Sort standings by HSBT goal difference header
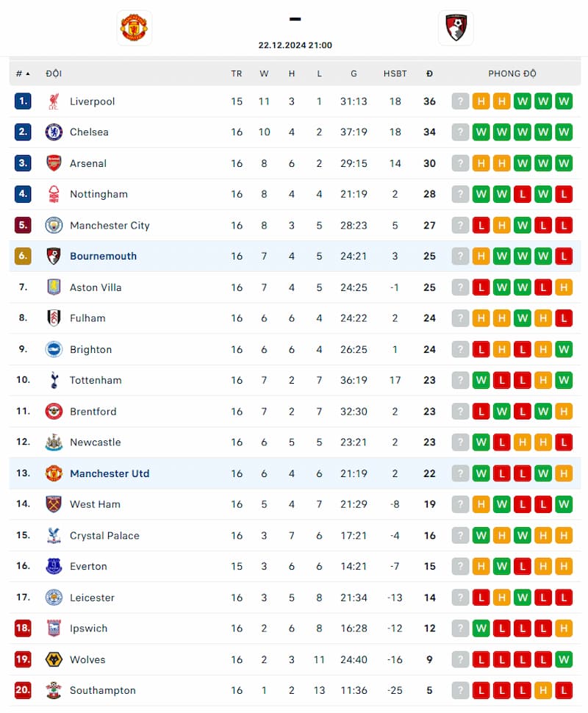This screenshot has height=713, width=588. [x=395, y=74]
